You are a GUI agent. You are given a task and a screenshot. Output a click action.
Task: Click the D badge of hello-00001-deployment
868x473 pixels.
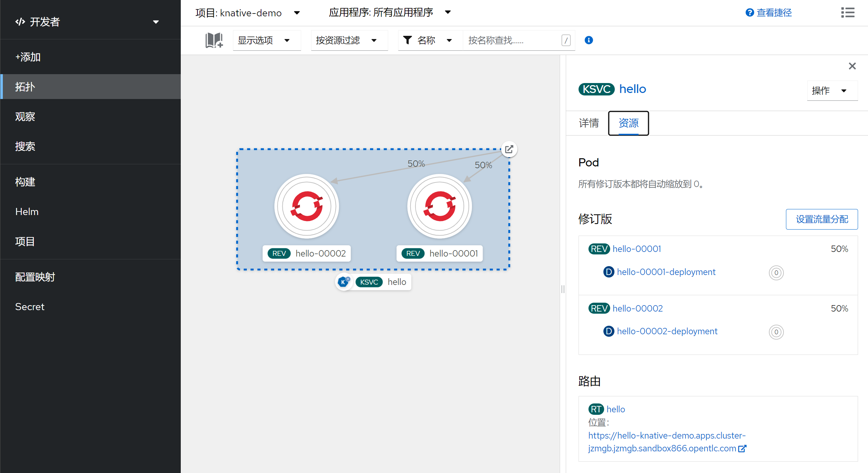pyautogui.click(x=609, y=272)
